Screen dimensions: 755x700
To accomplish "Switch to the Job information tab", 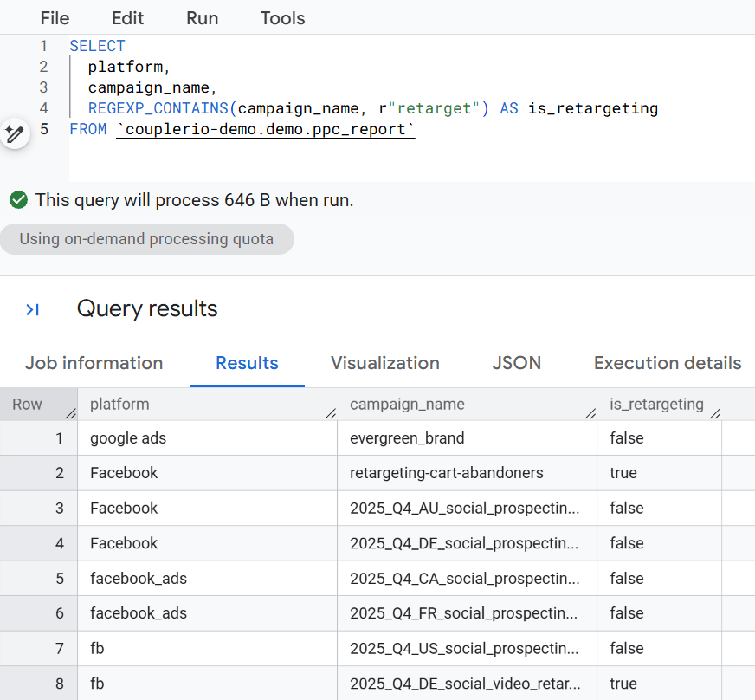I will pyautogui.click(x=94, y=363).
